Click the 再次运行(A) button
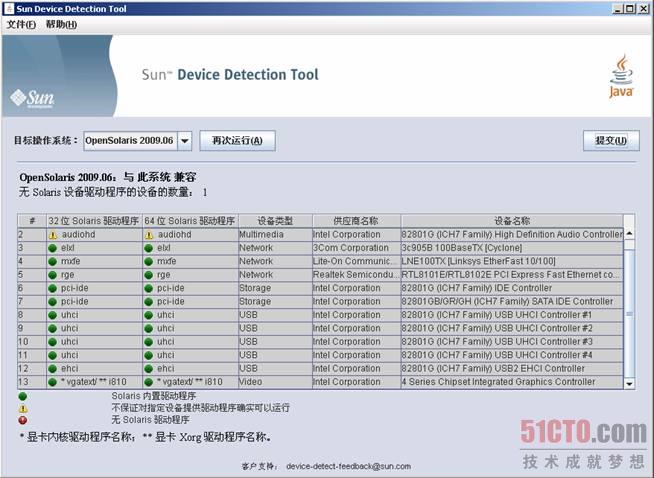 coord(237,141)
